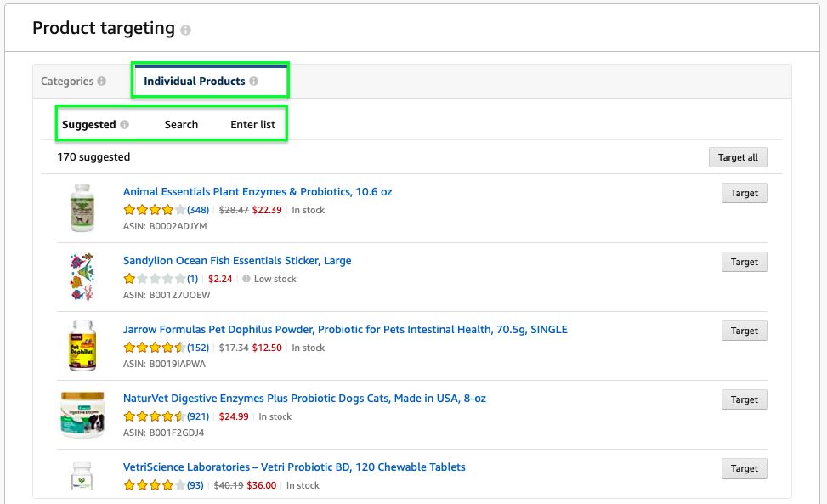This screenshot has width=827, height=504.
Task: Click the Low stock status text
Action: 275,279
